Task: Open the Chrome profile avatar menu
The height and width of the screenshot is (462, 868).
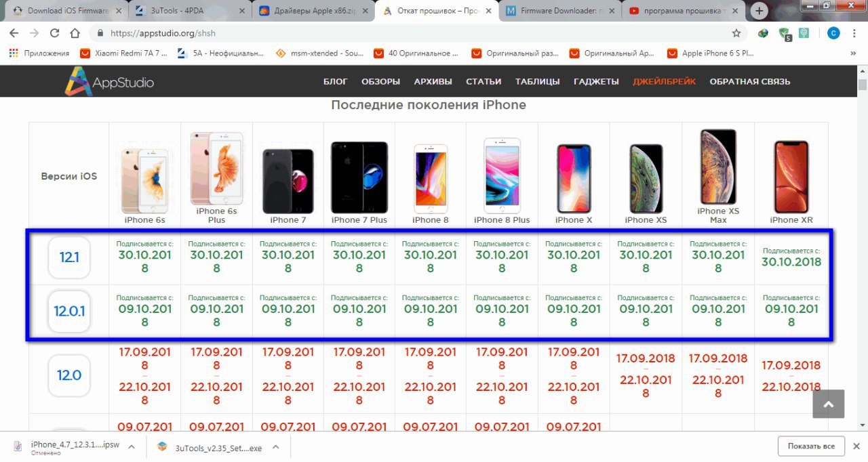Action: 833,33
